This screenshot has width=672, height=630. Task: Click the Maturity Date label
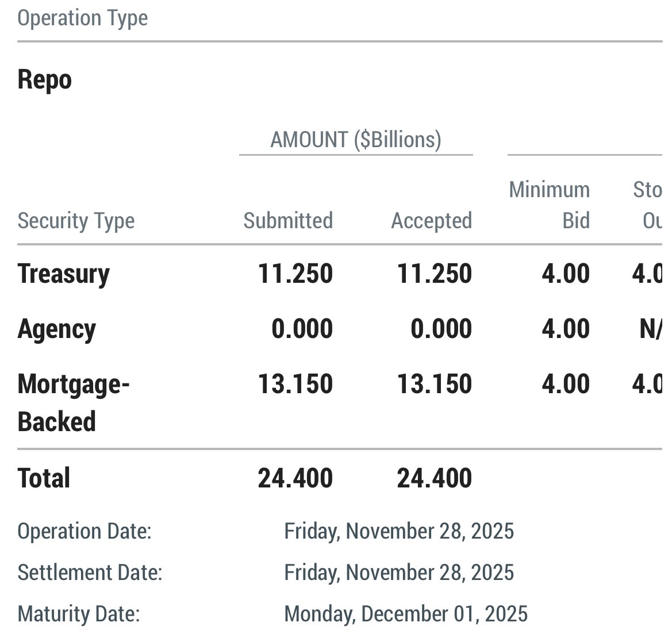pos(79,614)
